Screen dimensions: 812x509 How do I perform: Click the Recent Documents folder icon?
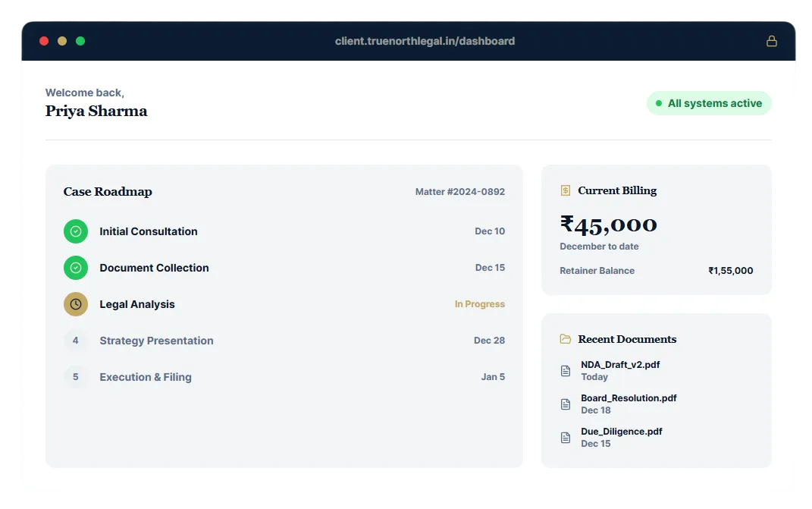[x=565, y=339]
